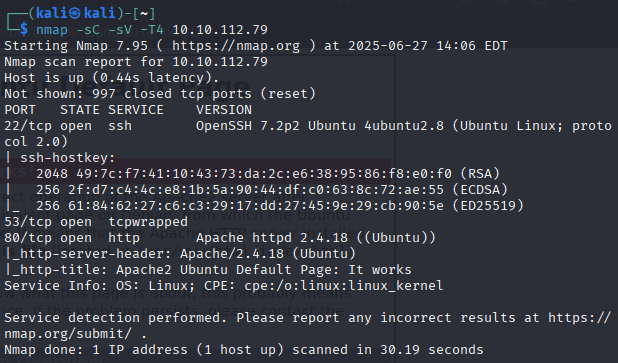Click the -sC flag in the command
The height and width of the screenshot is (363, 618).
point(88,30)
